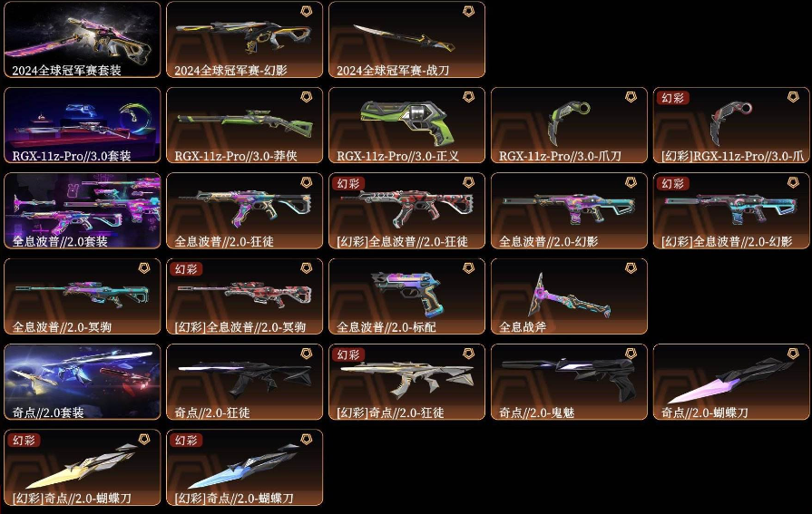Open the RGX-11z-Pro//3.0套装 bundle
This screenshot has height=514, width=812.
(x=83, y=125)
